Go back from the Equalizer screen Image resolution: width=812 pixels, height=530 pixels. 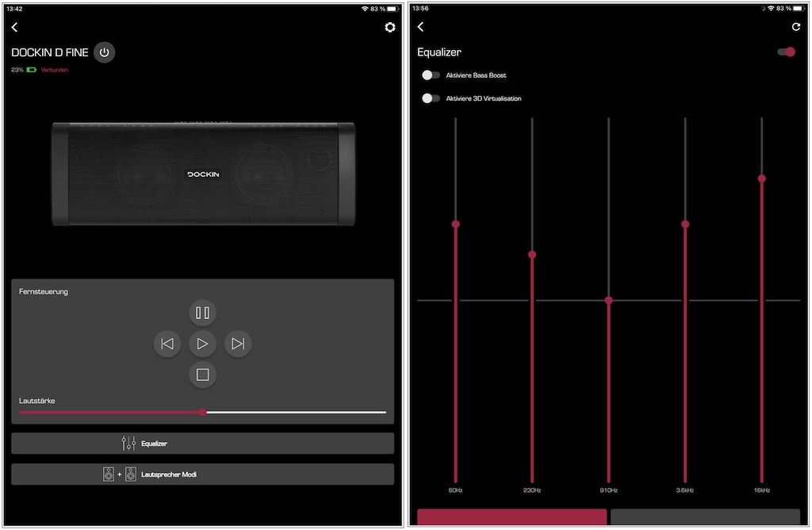click(420, 27)
